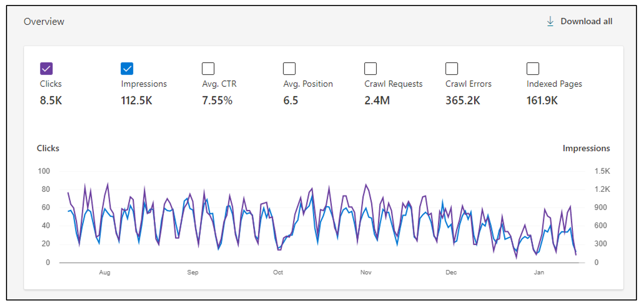Viewport: 644px width, 308px height.
Task: Click the Crawl Requests label
Action: coord(393,84)
